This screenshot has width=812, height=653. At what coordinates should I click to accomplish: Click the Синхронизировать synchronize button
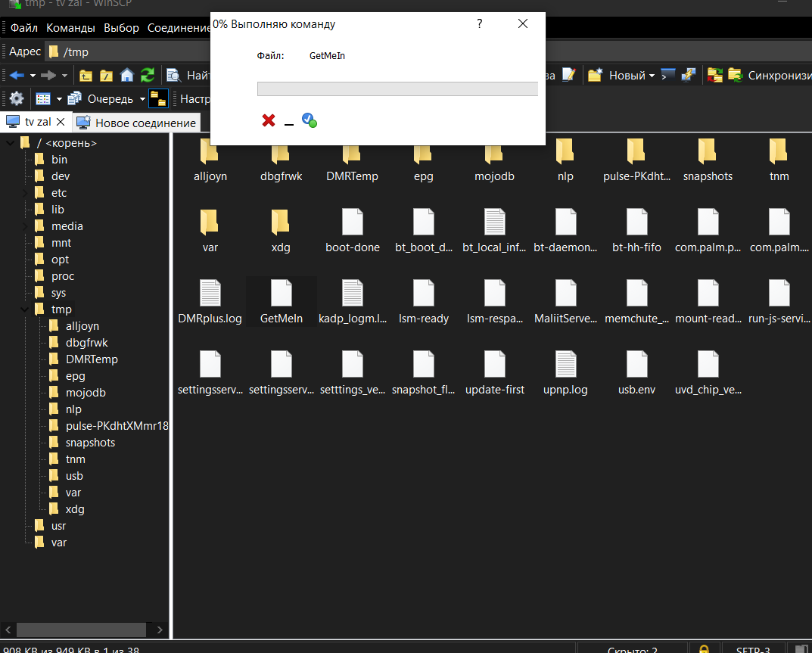(769, 76)
